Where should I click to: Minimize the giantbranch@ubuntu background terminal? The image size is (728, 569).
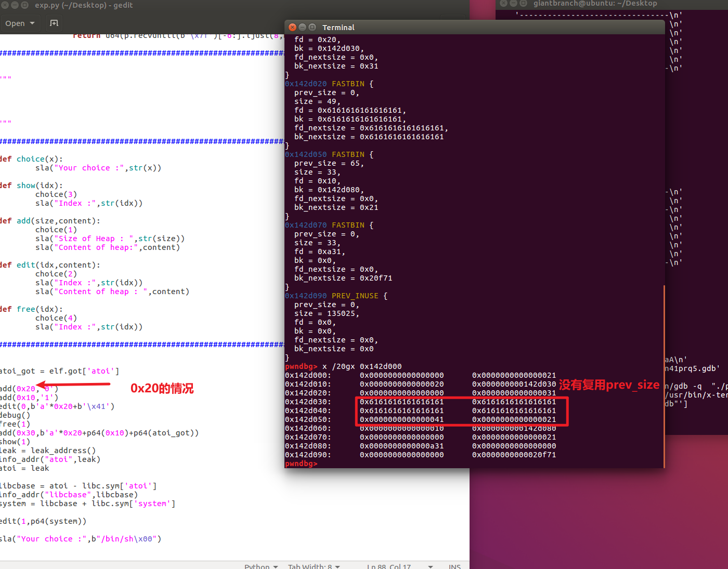[513, 3]
